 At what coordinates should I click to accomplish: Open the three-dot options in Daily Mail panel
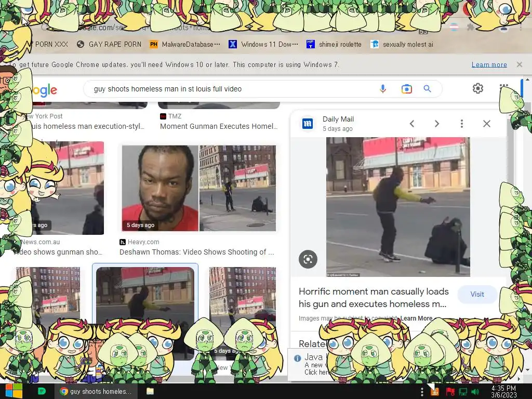click(x=461, y=124)
